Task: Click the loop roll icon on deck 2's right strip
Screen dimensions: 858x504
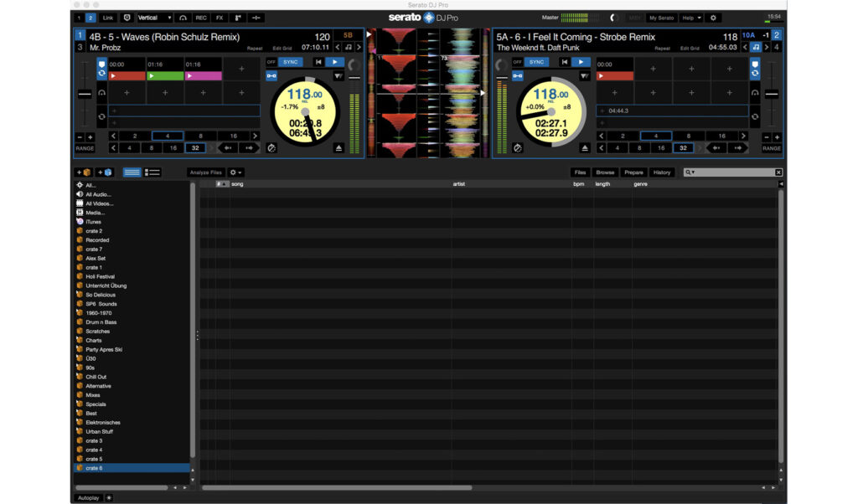Action: [x=755, y=116]
